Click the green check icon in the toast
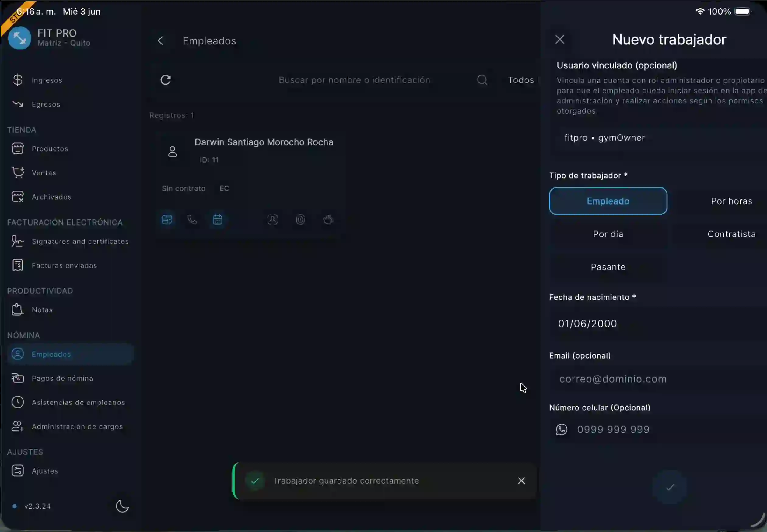767x532 pixels. click(255, 481)
